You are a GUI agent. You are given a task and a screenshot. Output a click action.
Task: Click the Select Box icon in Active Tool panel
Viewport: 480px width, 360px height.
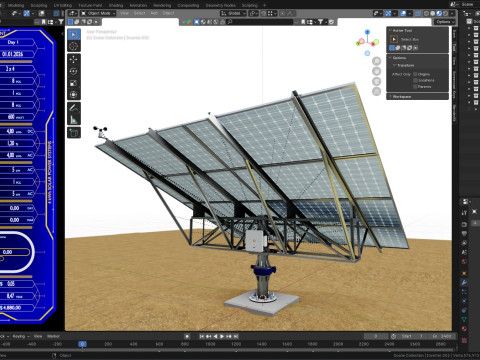394,39
